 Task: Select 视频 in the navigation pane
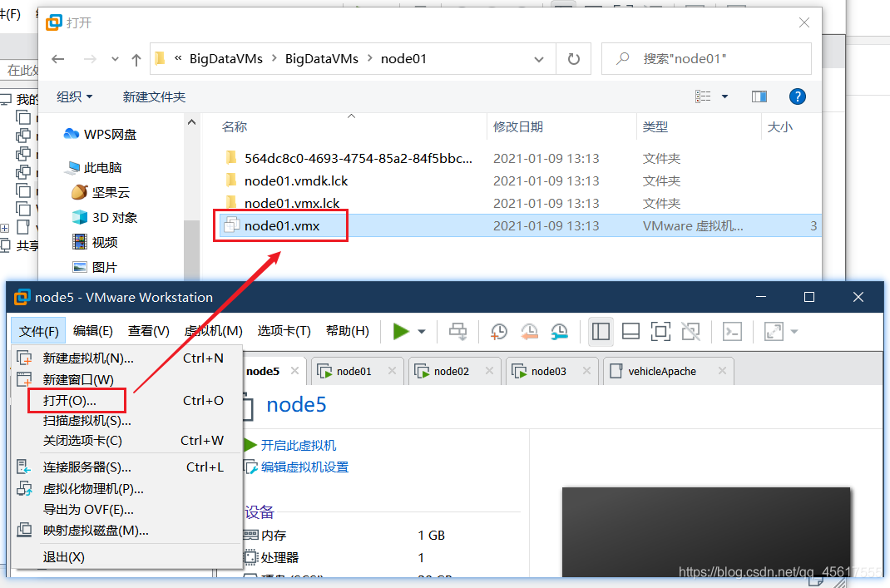96,242
